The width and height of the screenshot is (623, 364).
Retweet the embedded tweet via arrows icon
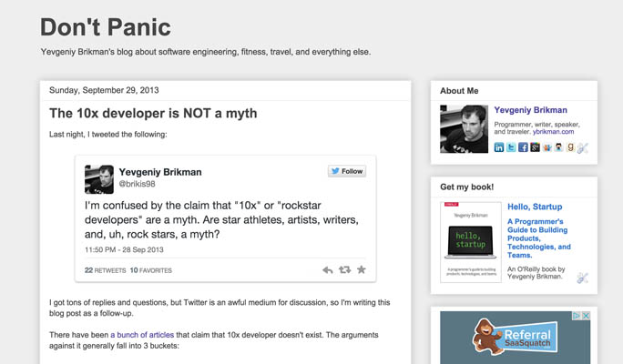point(344,270)
